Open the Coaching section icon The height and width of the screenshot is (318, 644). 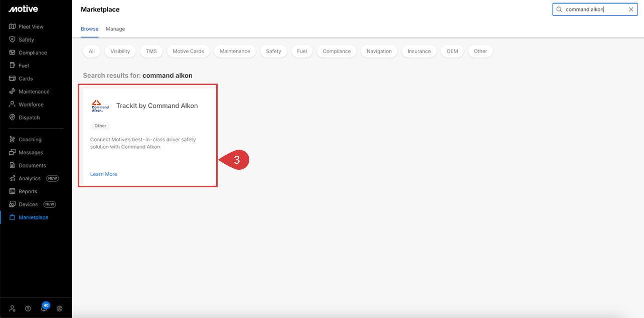click(x=12, y=139)
